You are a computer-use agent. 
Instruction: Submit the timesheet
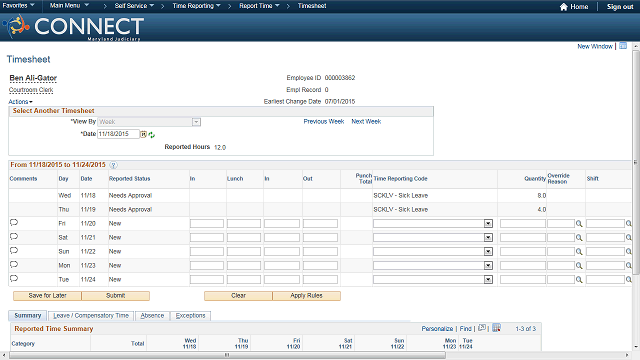pos(116,296)
